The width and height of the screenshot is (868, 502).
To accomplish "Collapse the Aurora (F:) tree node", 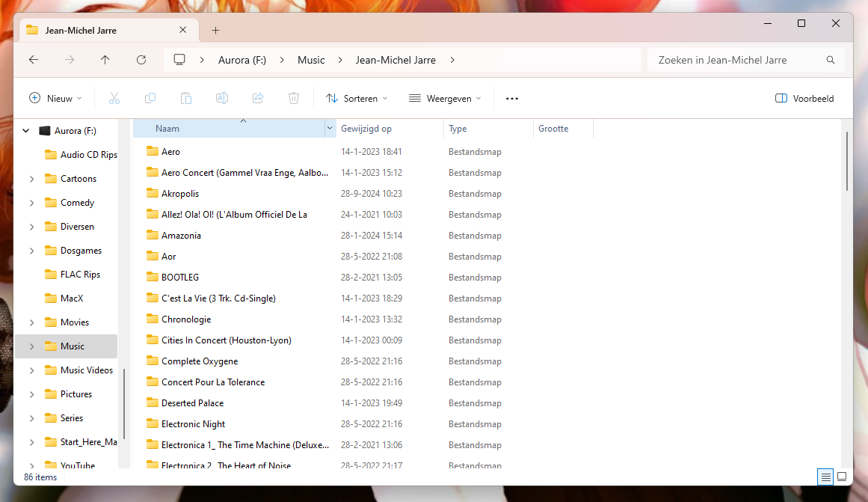I will tap(25, 131).
